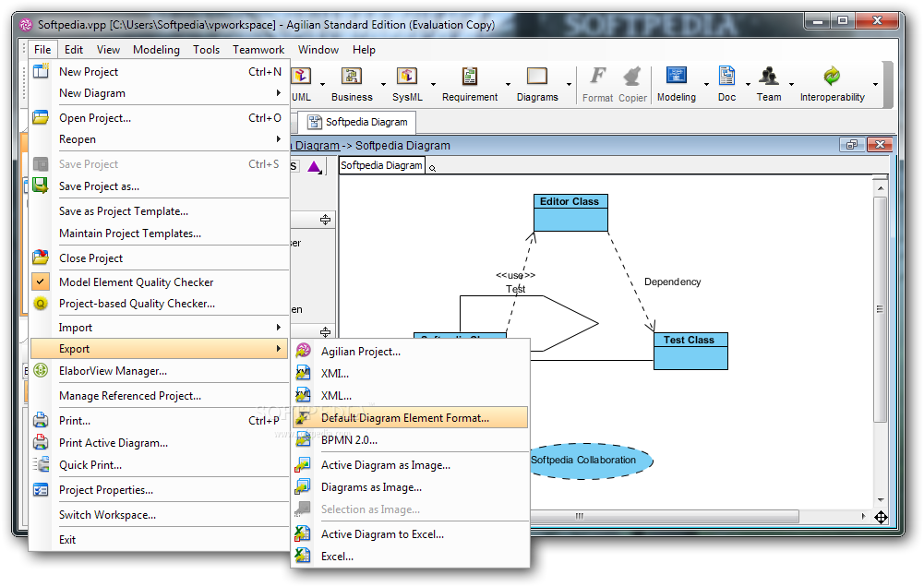Open the Diagrams toolbar button
Image resolution: width=924 pixels, height=587 pixels.
(537, 84)
